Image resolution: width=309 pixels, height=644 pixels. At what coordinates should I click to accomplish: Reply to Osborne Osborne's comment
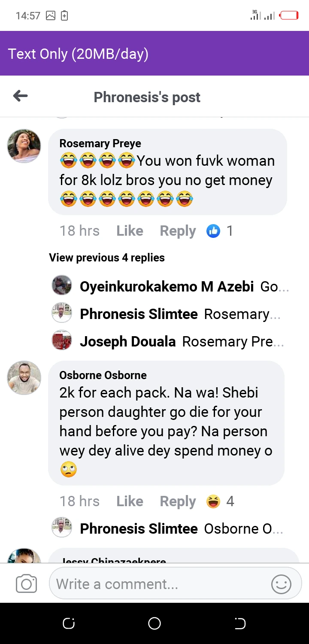coord(178,501)
